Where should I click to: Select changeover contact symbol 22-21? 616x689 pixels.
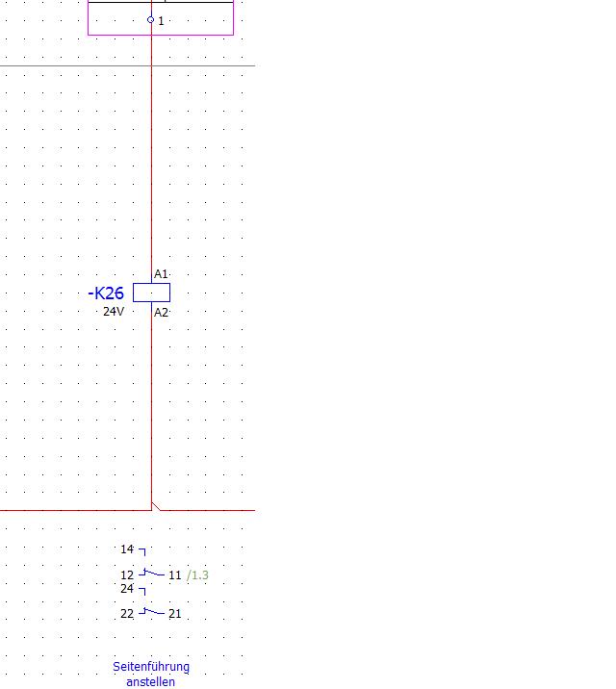point(151,611)
